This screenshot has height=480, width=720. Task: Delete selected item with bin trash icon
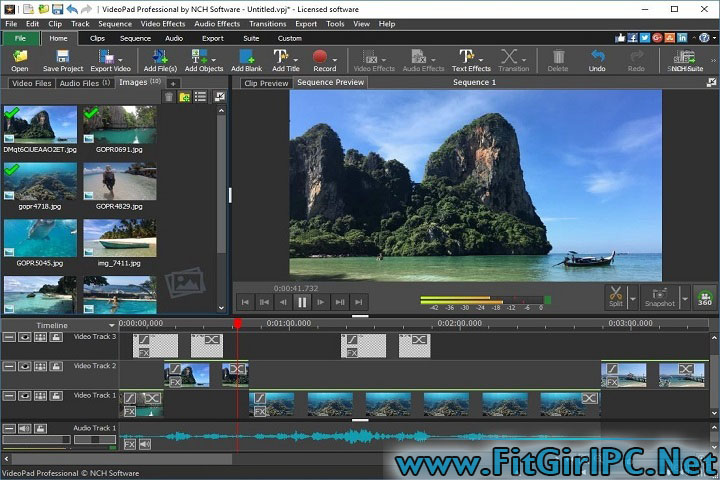[170, 97]
